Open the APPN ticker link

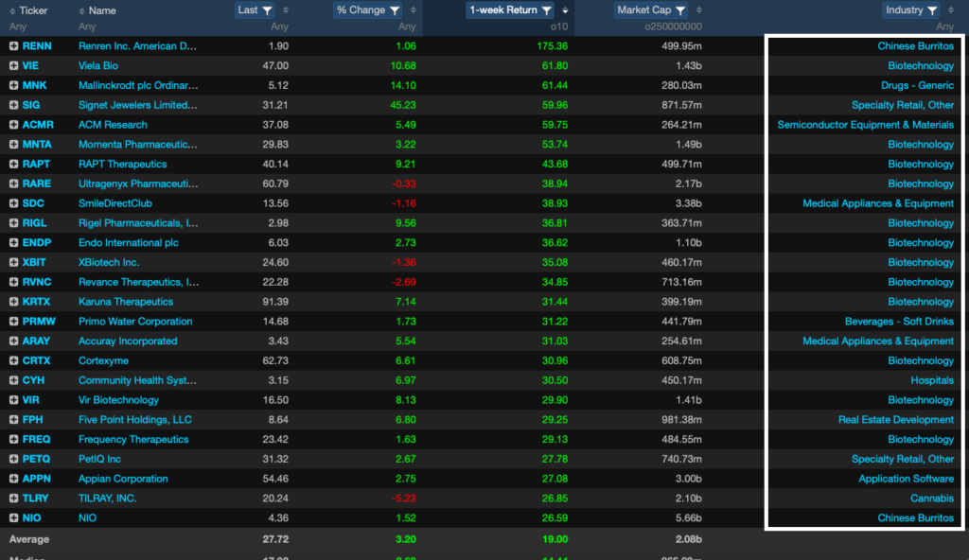click(x=37, y=479)
